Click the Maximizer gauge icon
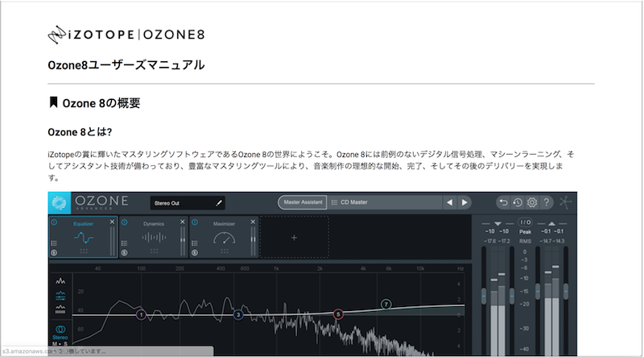This screenshot has width=644, height=357. tap(225, 238)
